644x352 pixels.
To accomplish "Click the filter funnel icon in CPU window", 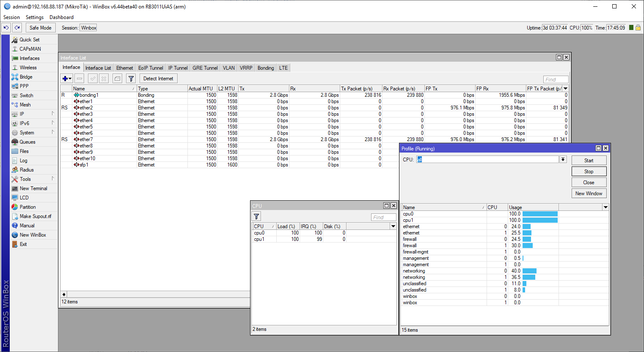I will coord(256,216).
